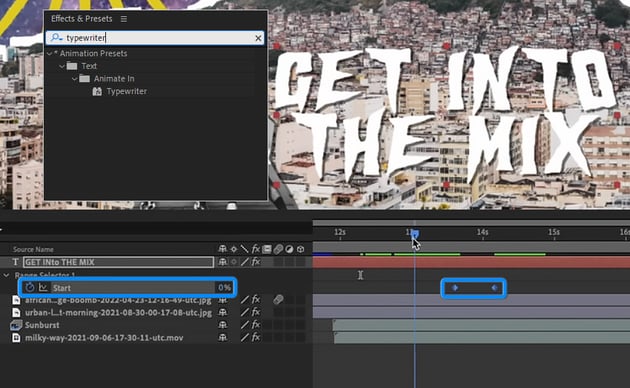Collapse the Animation Presets group
The image size is (630, 388).
(x=49, y=53)
